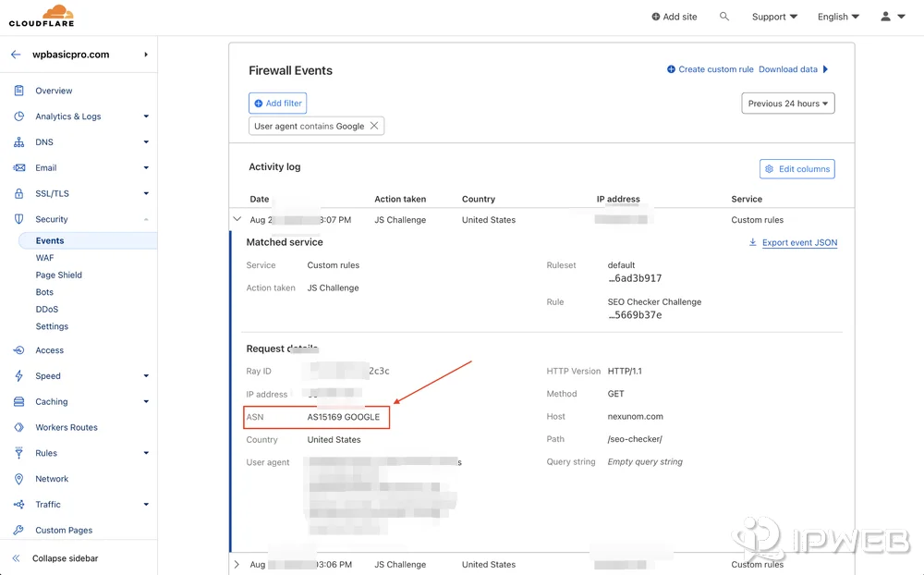Image resolution: width=924 pixels, height=575 pixels.
Task: Expand the Analytics & Logs submenu arrow
Action: point(146,116)
